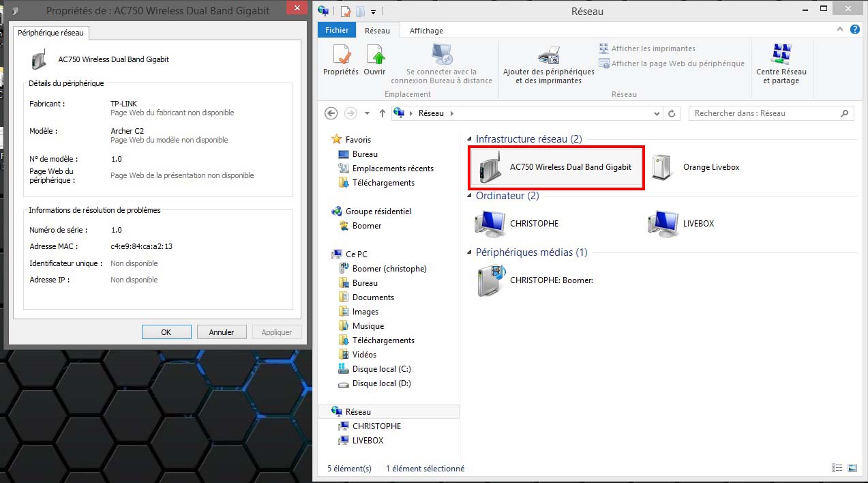
Task: Select the AC750 Wireless Dual Band Gigabit device
Action: pos(556,167)
